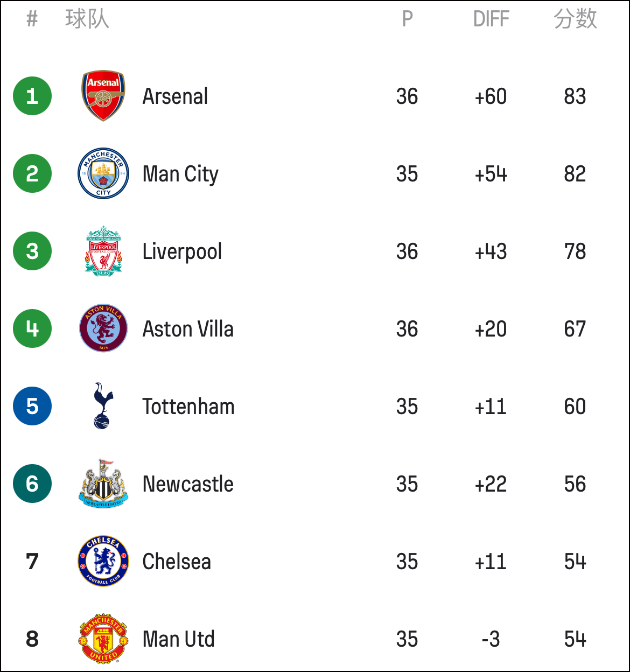
Task: Sort by the P played column header
Action: pyautogui.click(x=408, y=19)
